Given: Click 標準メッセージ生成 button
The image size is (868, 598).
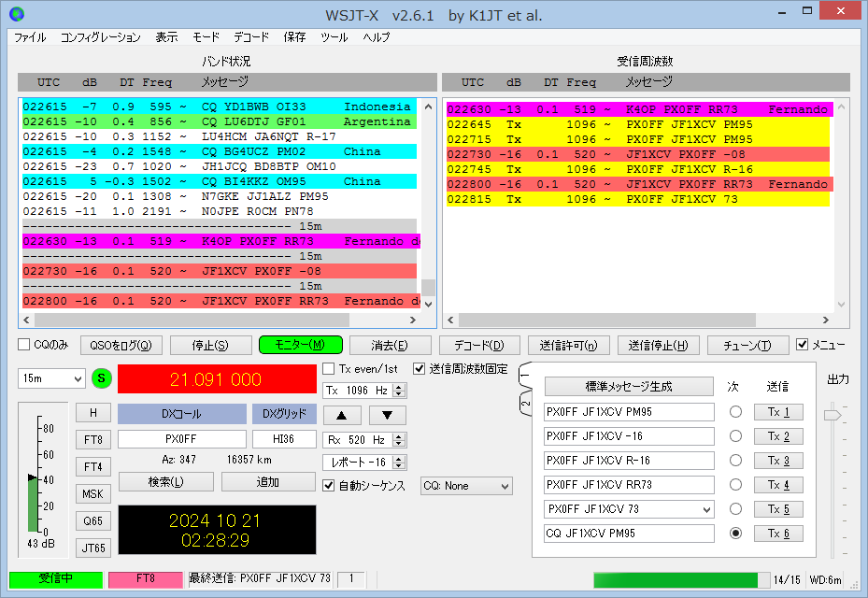Looking at the screenshot, I should [629, 387].
